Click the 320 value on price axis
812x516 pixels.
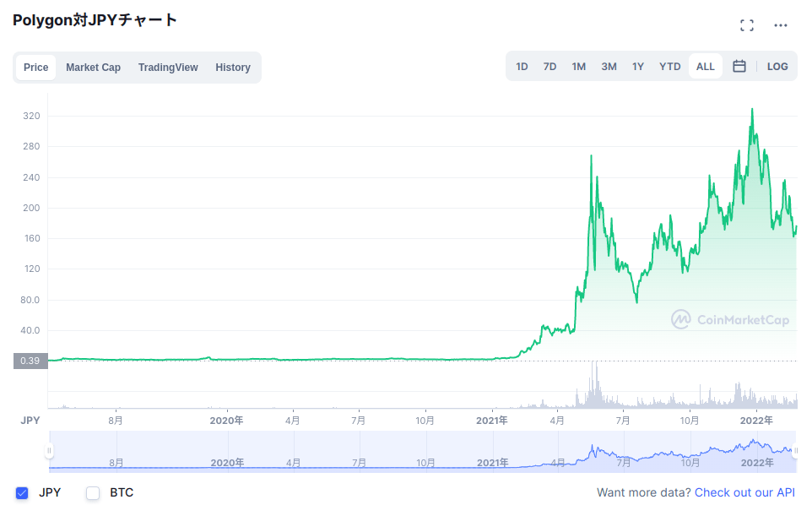coord(31,116)
